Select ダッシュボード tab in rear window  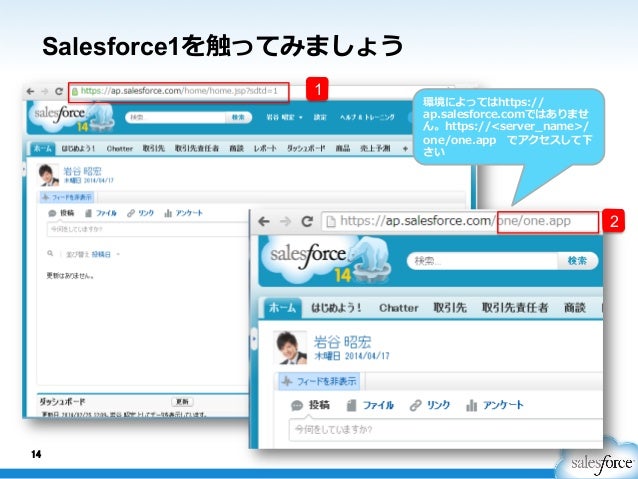click(306, 149)
